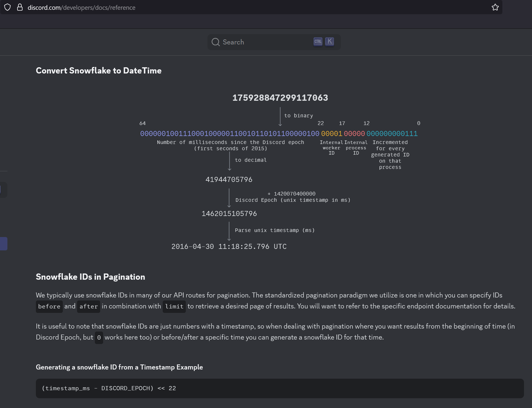
Task: Open site info via the padlock icon
Action: (x=20, y=7)
